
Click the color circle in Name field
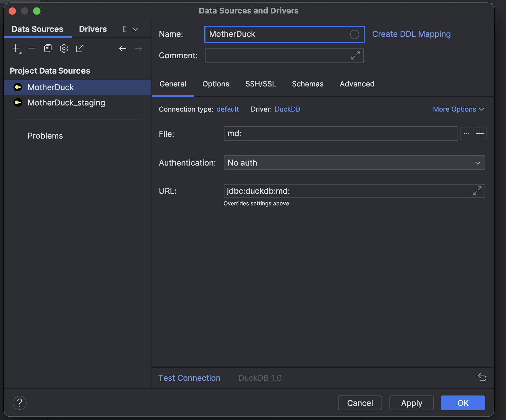355,34
